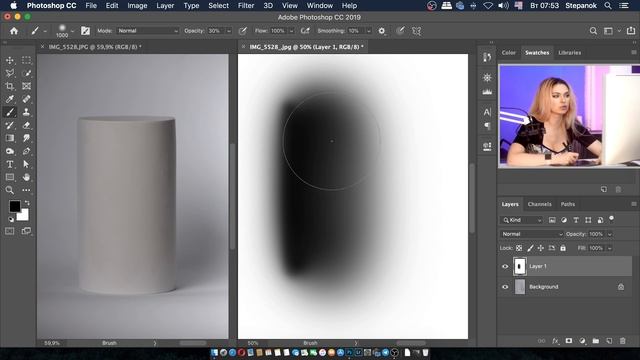Toggle lock transparent pixels
The image size is (640, 360).
coord(519,248)
